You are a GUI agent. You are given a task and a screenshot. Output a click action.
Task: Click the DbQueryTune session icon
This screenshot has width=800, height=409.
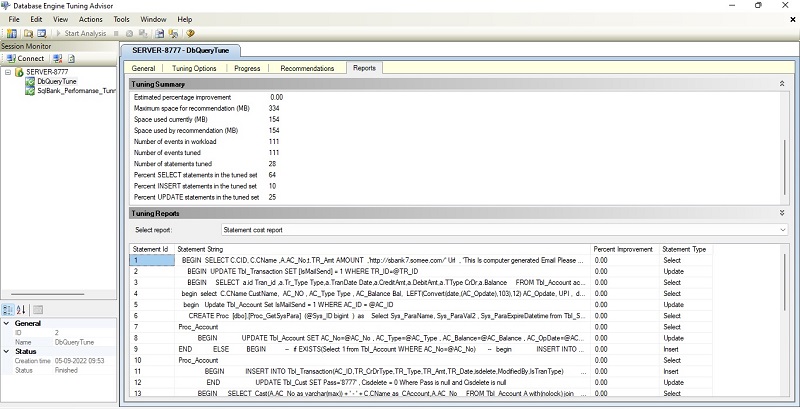[30, 81]
